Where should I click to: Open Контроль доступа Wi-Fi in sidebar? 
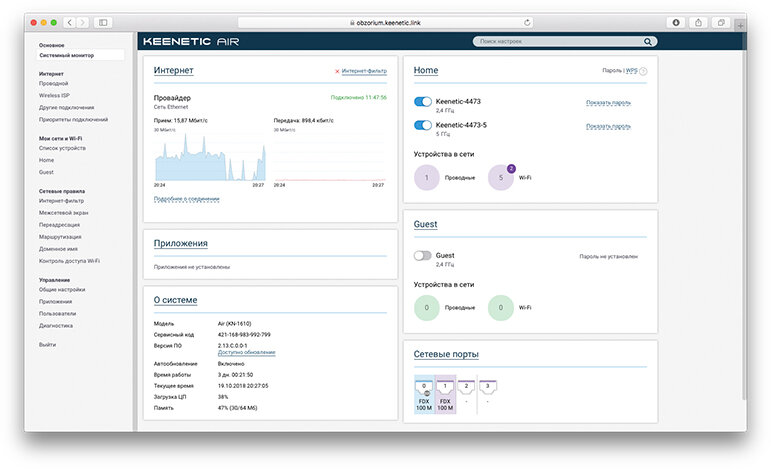(69, 261)
